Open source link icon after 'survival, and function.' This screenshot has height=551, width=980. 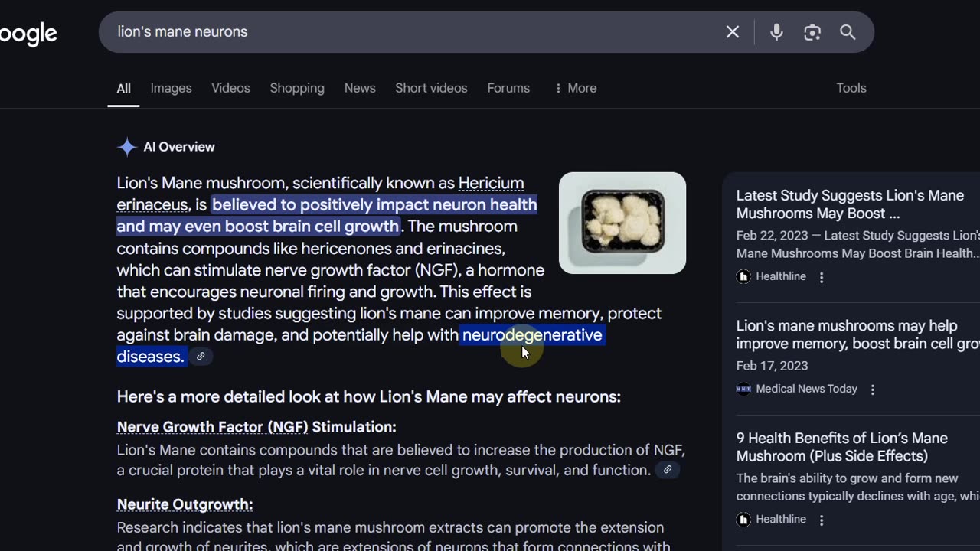(x=668, y=470)
